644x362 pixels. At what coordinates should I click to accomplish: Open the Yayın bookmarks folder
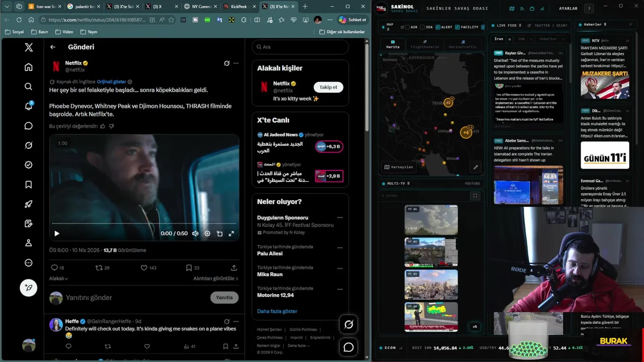pos(89,32)
